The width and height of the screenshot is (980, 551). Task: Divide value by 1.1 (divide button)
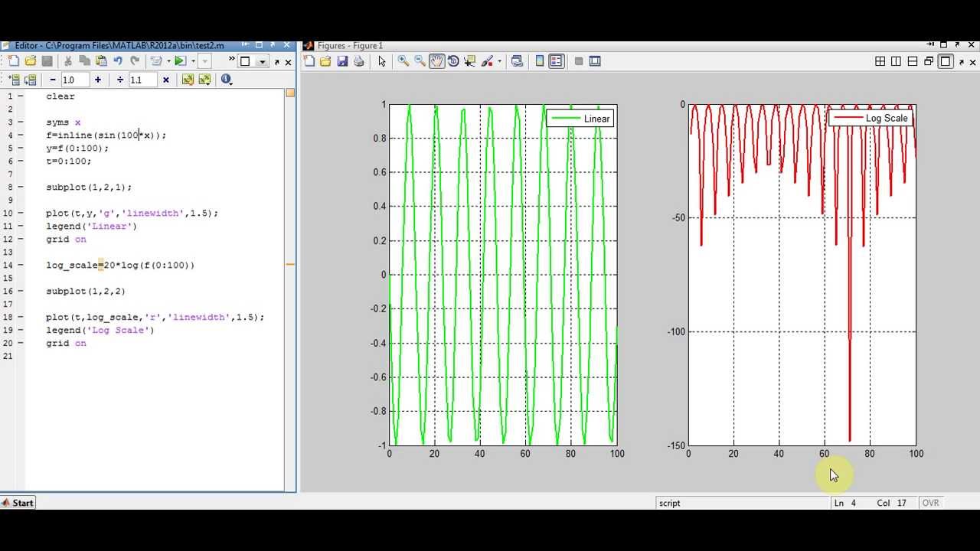point(120,80)
